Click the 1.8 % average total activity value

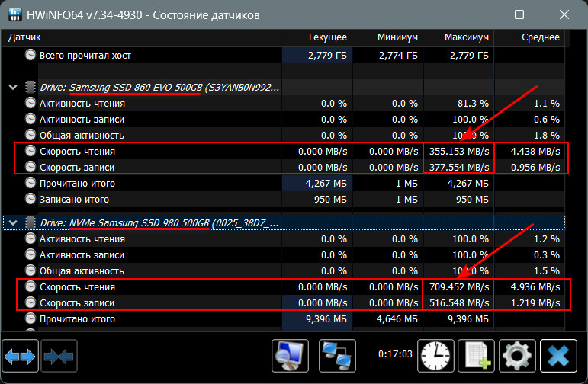[x=547, y=136]
